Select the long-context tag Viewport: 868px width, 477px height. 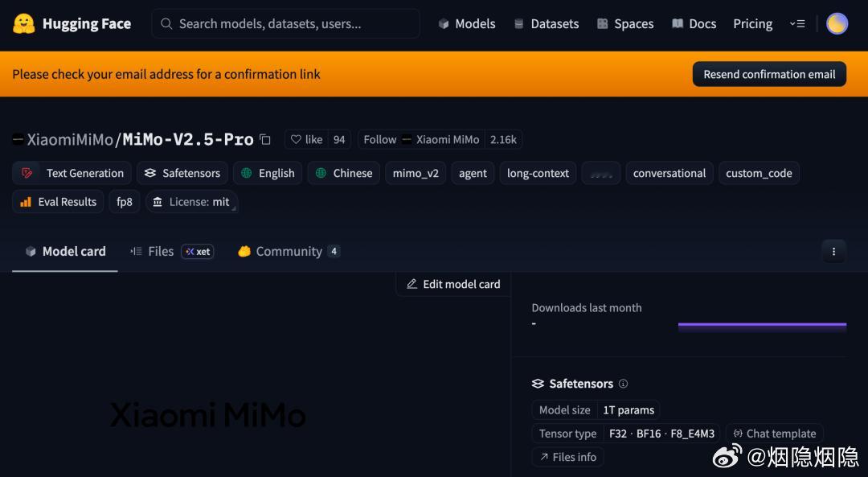[x=538, y=174]
